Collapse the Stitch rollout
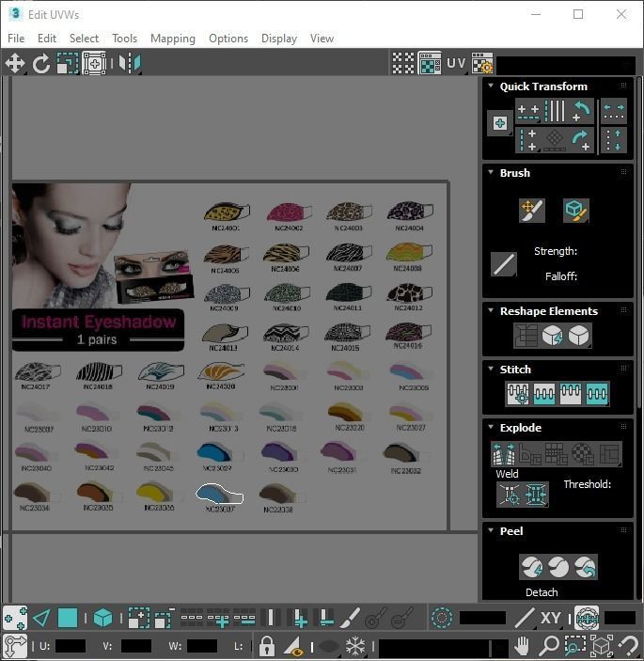The image size is (644, 661). (x=491, y=369)
